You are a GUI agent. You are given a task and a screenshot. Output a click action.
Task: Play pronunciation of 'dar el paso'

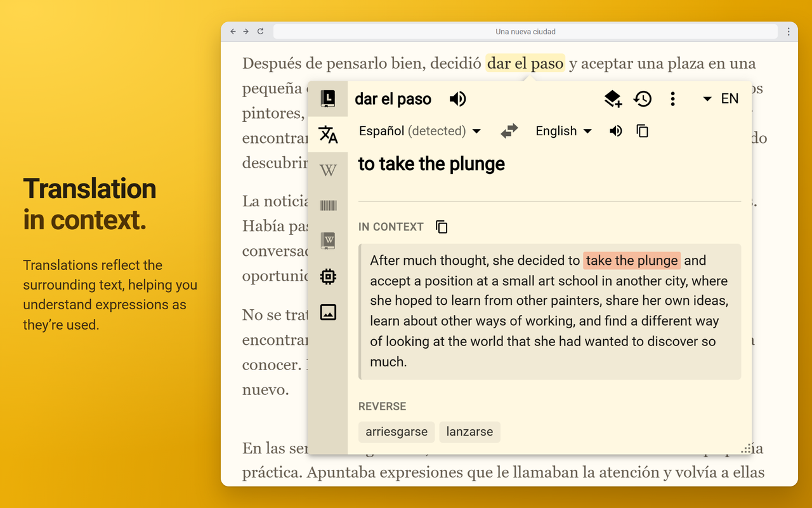457,98
